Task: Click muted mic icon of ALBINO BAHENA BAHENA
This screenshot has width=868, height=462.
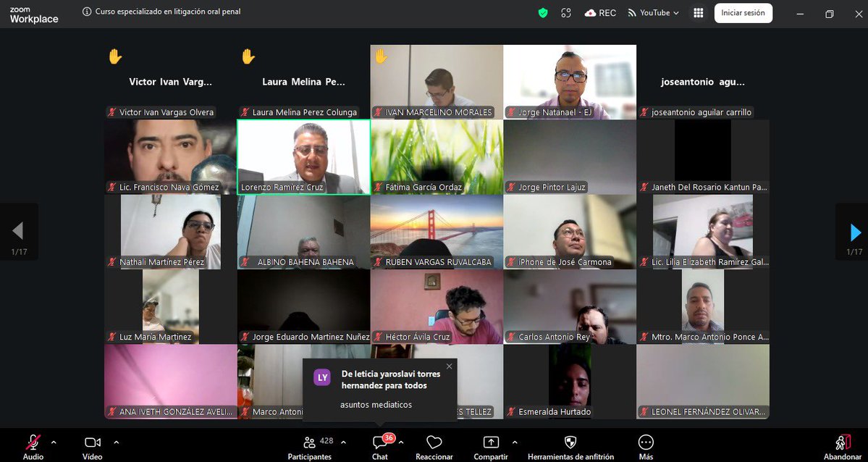Action: click(x=245, y=262)
